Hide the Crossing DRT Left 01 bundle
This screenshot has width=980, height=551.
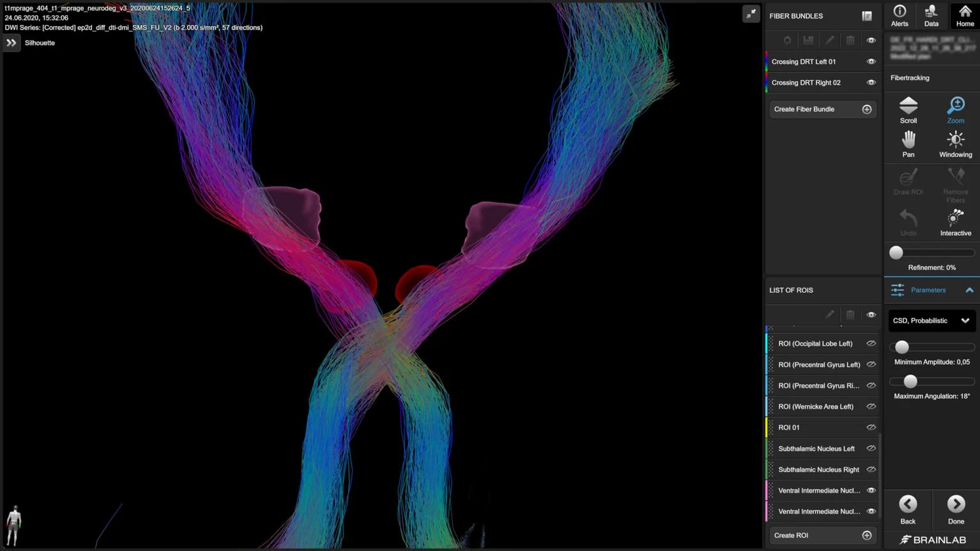[871, 62]
